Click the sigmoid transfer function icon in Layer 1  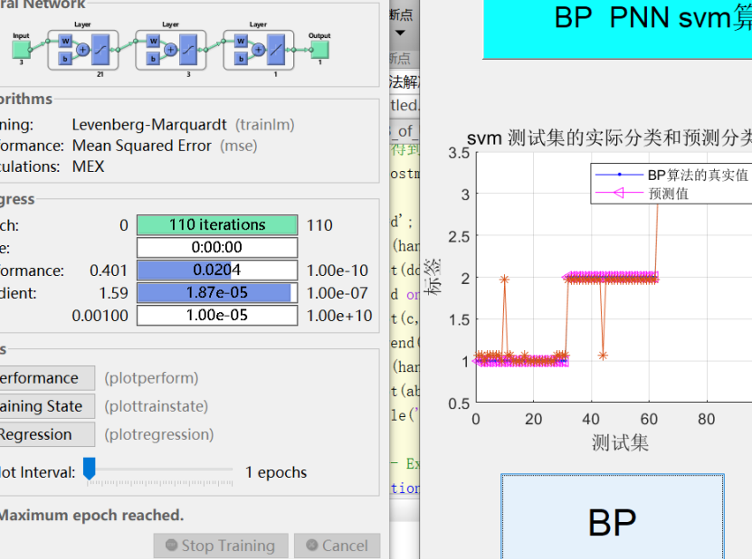99,48
